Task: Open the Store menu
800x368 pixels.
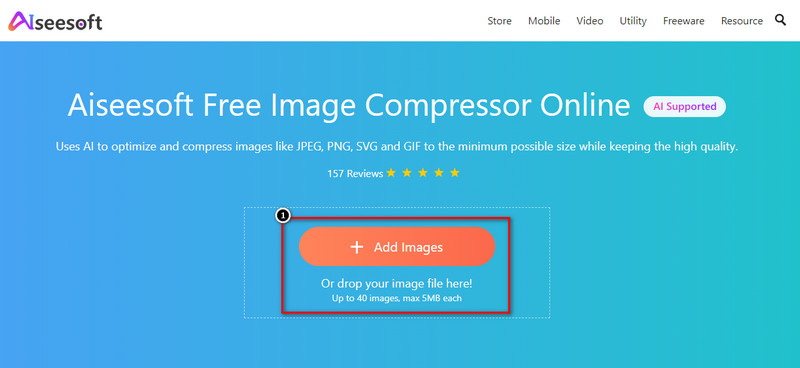Action: pos(499,21)
